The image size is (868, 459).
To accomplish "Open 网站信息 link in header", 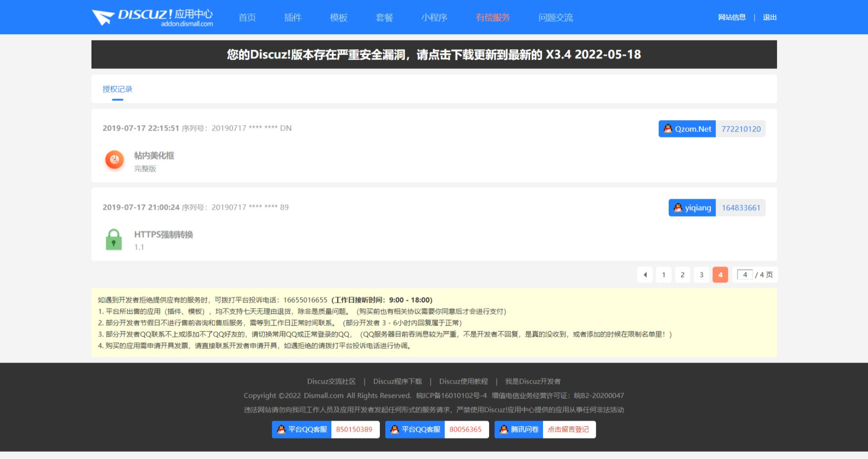I will coord(732,17).
